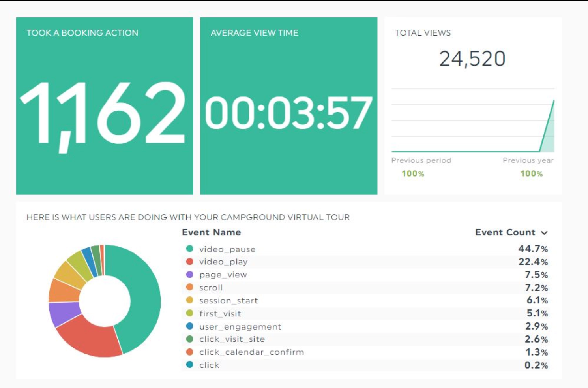Click the orange scroll legend dot
The height and width of the screenshot is (388, 588).
coord(190,287)
